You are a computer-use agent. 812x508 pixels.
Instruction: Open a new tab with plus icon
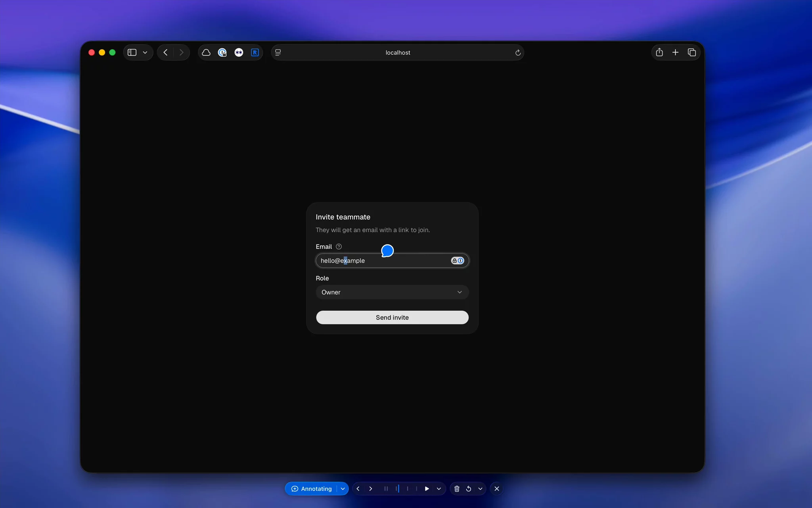pyautogui.click(x=676, y=52)
